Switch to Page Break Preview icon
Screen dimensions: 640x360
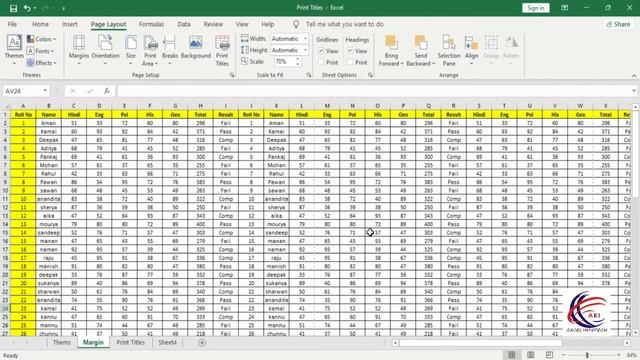coord(549,355)
